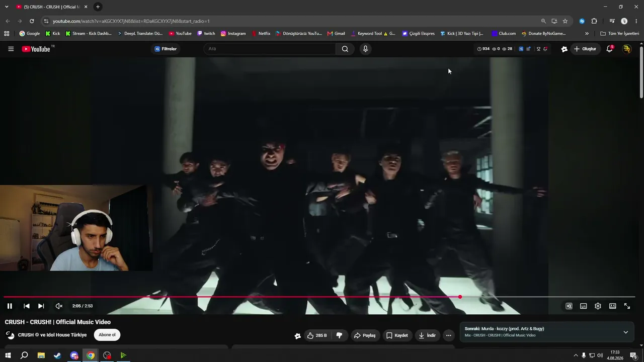Open the Kick bookmark

pos(53,34)
